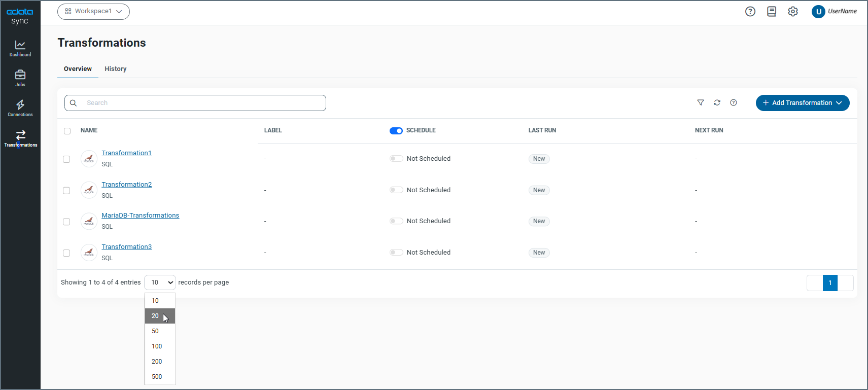Screen dimensions: 868x390
Task: Open the Dashboard sidebar icon
Action: coord(20,48)
